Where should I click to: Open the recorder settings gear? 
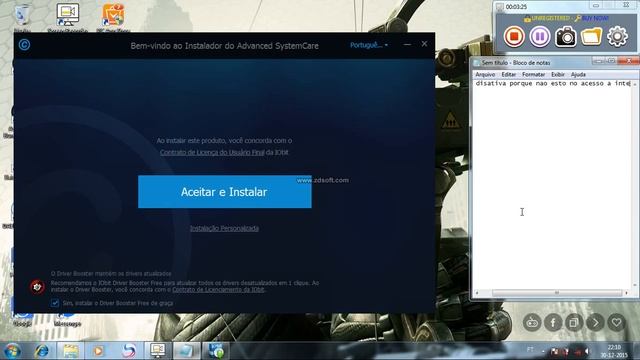[618, 37]
